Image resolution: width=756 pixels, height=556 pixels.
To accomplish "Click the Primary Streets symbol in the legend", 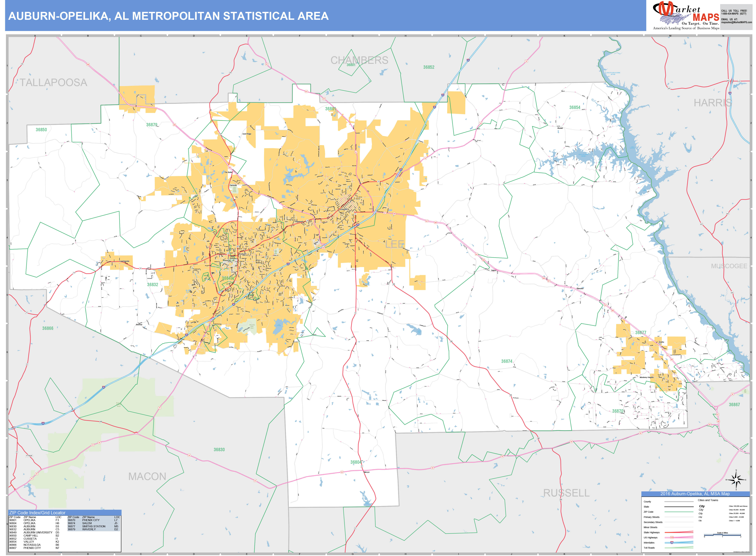I will tap(679, 517).
